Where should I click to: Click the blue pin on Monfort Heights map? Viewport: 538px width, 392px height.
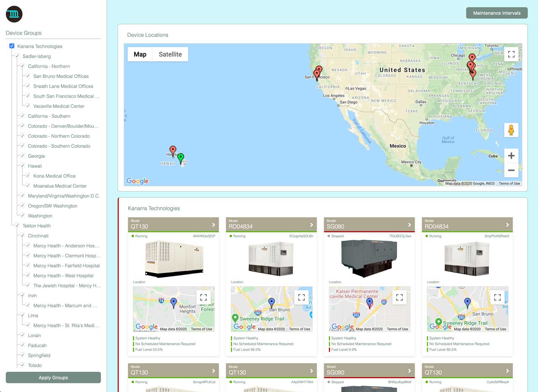tap(174, 303)
